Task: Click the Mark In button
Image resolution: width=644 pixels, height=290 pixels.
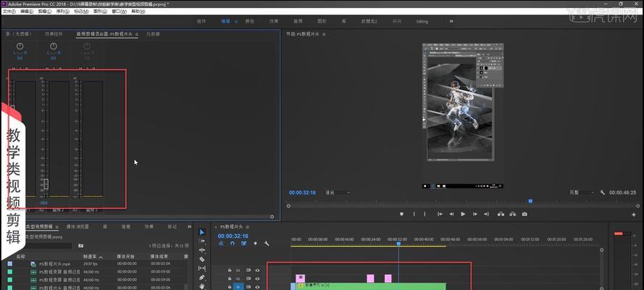Action: click(x=414, y=214)
